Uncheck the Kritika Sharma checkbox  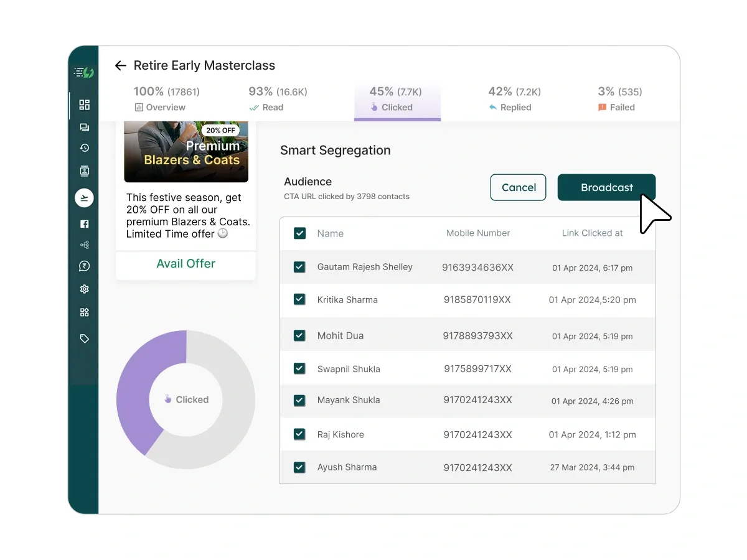pyautogui.click(x=299, y=300)
